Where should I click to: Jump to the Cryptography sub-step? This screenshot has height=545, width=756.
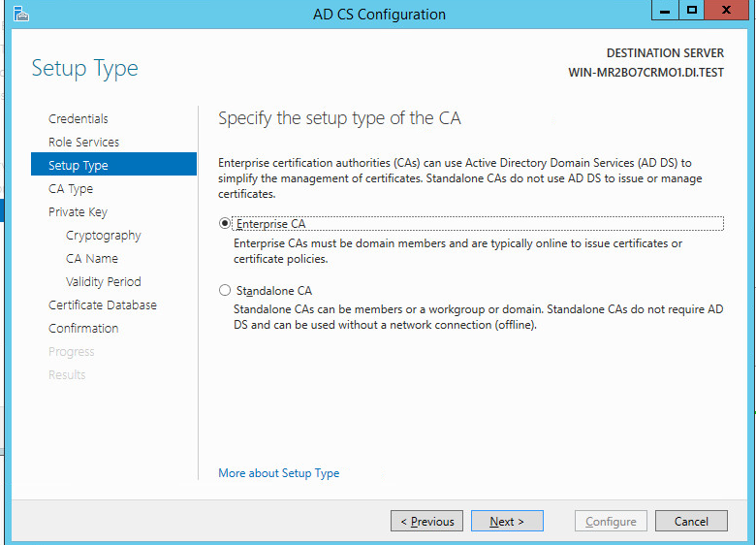click(104, 236)
